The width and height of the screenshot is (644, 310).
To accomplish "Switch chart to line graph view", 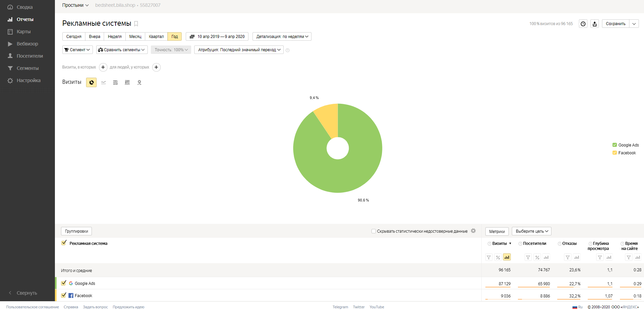I will (x=103, y=82).
